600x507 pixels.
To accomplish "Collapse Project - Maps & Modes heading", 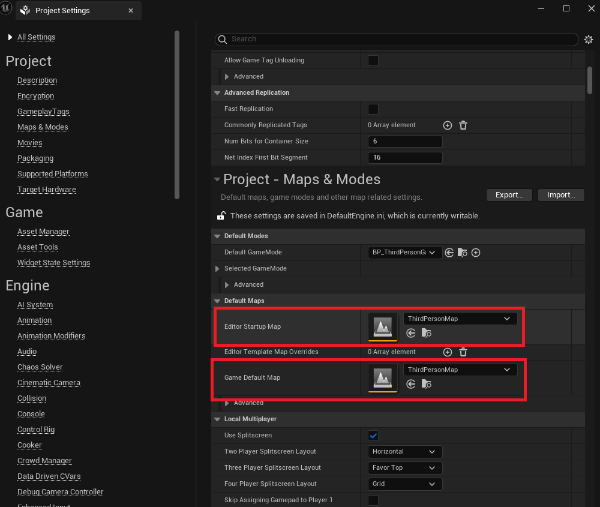I will (x=217, y=179).
